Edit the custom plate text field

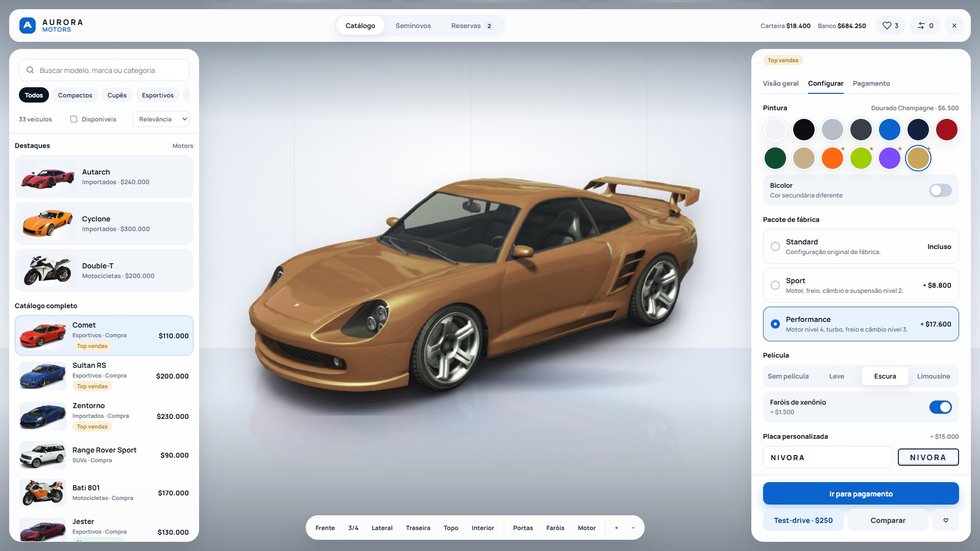pyautogui.click(x=827, y=458)
